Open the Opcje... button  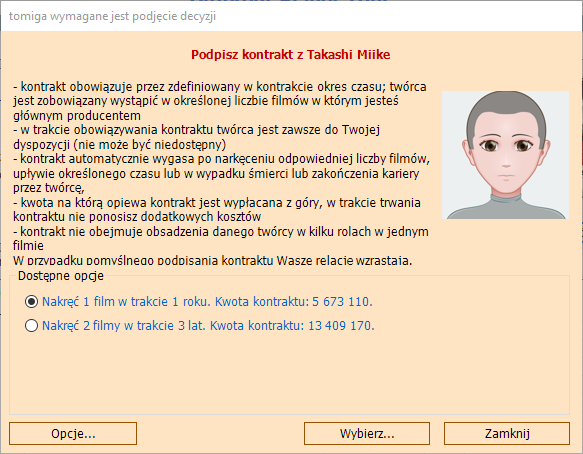pyautogui.click(x=73, y=434)
